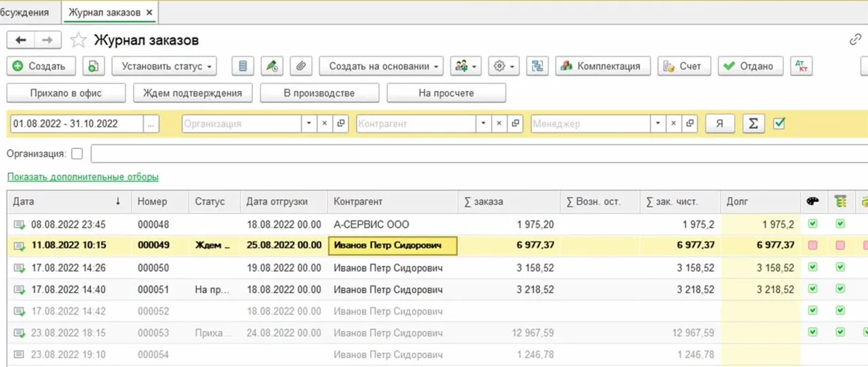Close the Журнал заказов tab

150,12
